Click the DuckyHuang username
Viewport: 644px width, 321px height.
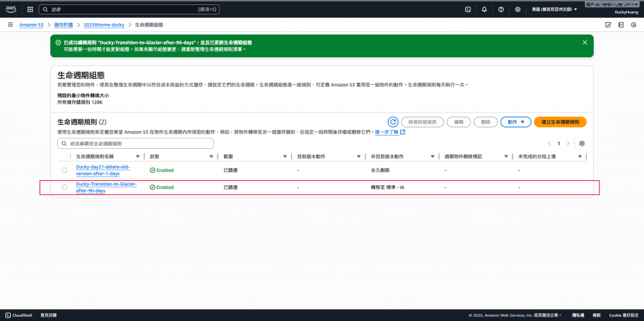pos(626,13)
